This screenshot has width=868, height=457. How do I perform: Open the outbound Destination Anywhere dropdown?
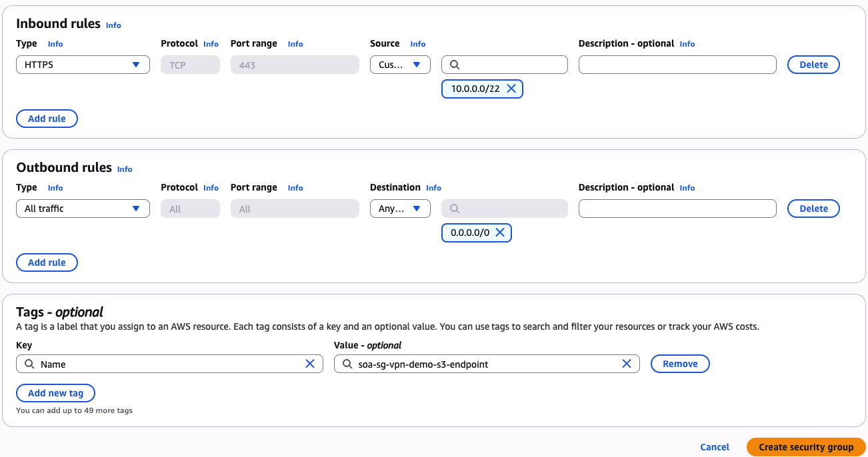[x=400, y=209]
